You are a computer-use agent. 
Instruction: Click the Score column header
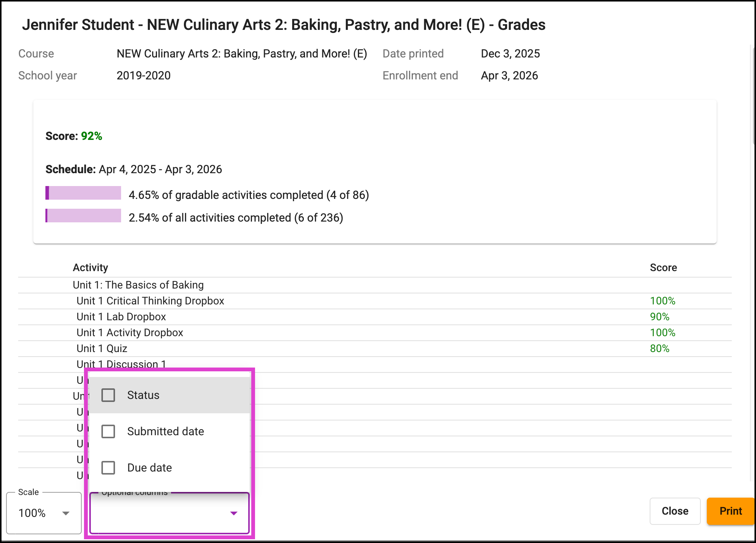click(663, 268)
